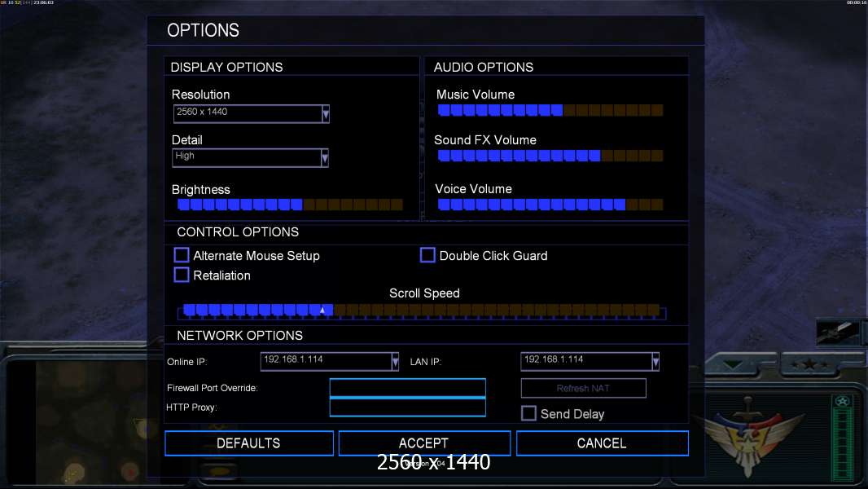Expand the Detail level dropdown
The height and width of the screenshot is (489, 868).
point(325,158)
